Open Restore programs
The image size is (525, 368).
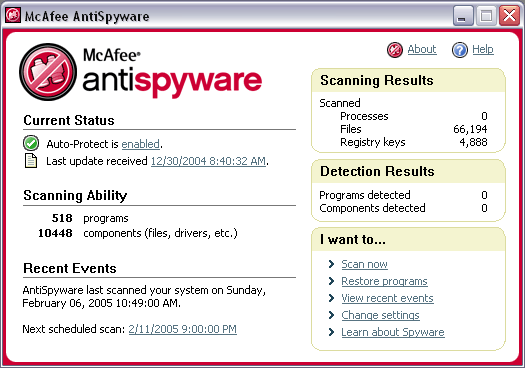384,281
